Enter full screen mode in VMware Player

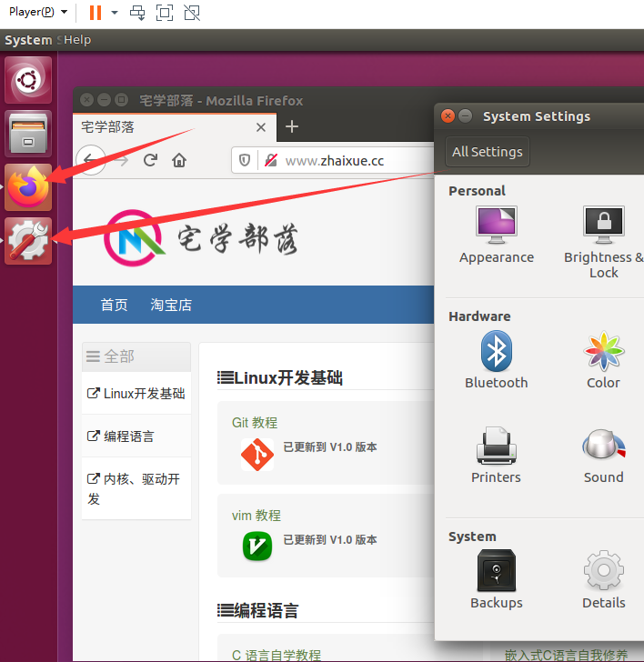[165, 13]
